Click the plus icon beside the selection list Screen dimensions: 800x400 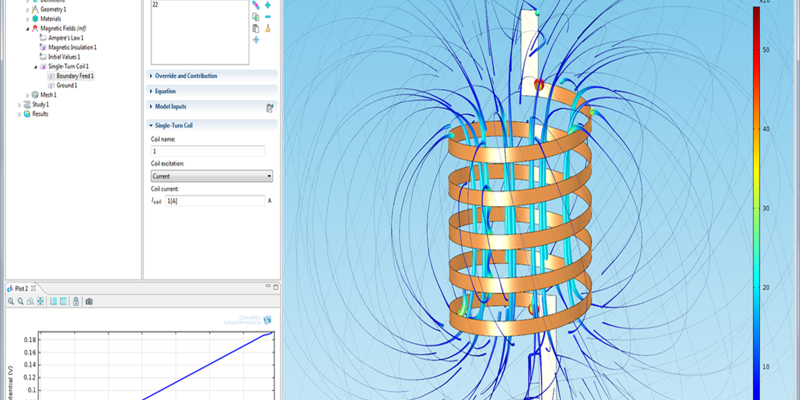coord(268,5)
